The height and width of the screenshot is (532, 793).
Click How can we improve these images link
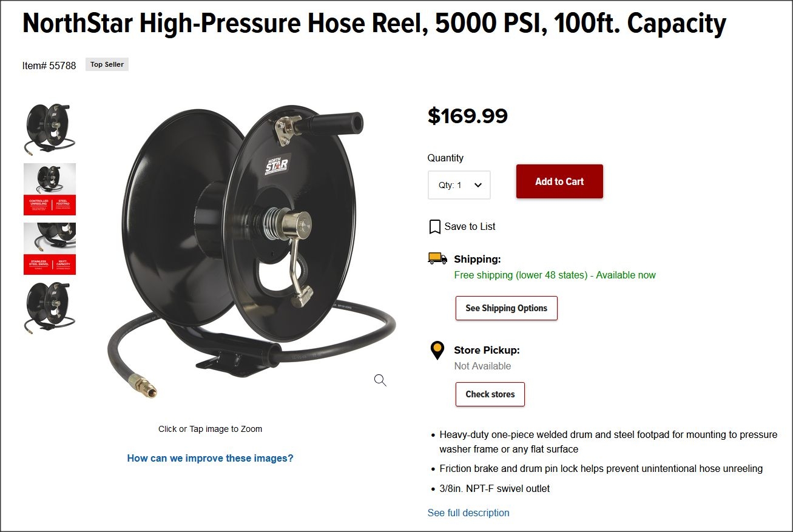click(210, 458)
